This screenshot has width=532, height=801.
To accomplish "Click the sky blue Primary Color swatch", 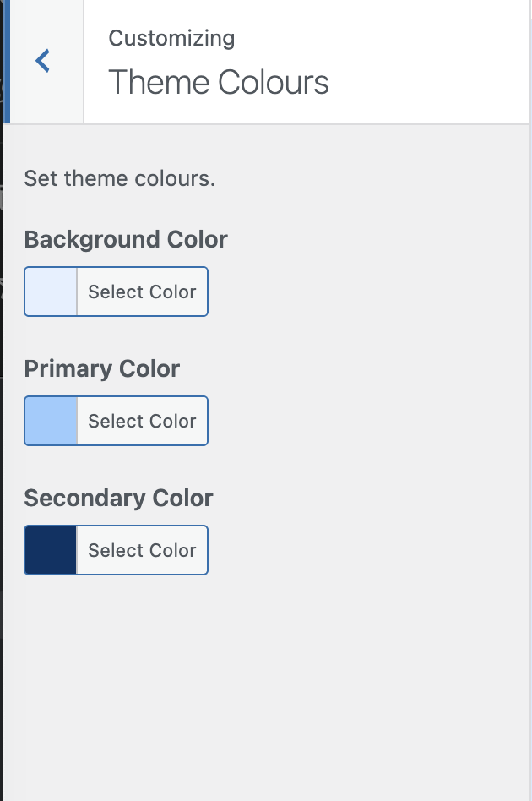I will [51, 421].
